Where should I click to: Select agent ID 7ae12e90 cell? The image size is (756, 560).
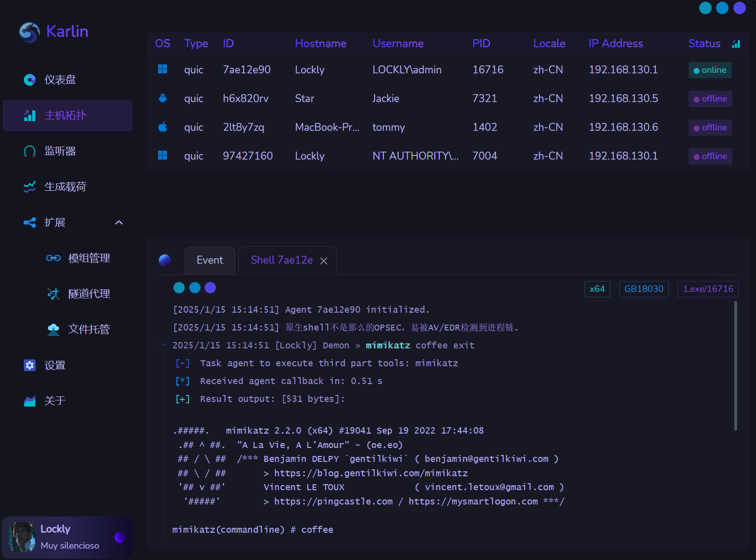point(247,70)
